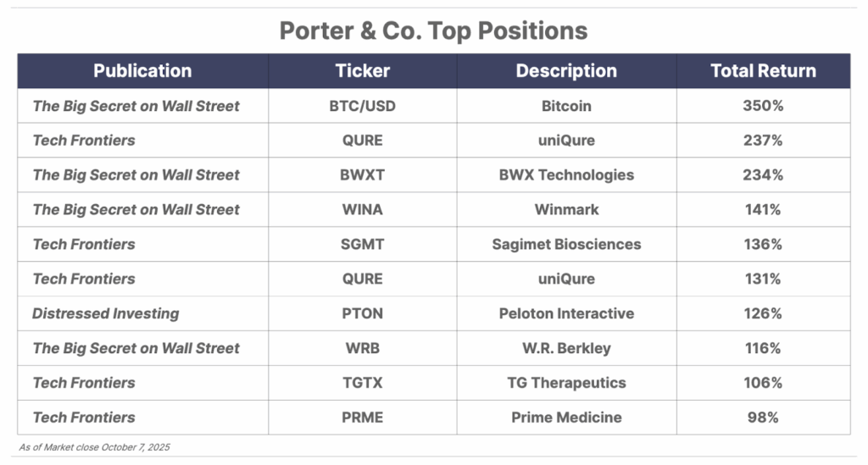Click the TGTX ticker symbol
Screen dimensions: 868x465
(362, 383)
